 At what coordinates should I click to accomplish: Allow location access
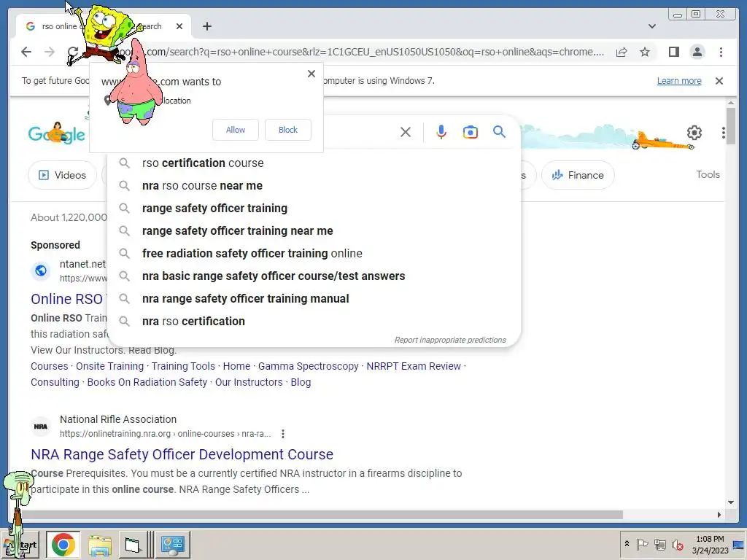pyautogui.click(x=236, y=130)
